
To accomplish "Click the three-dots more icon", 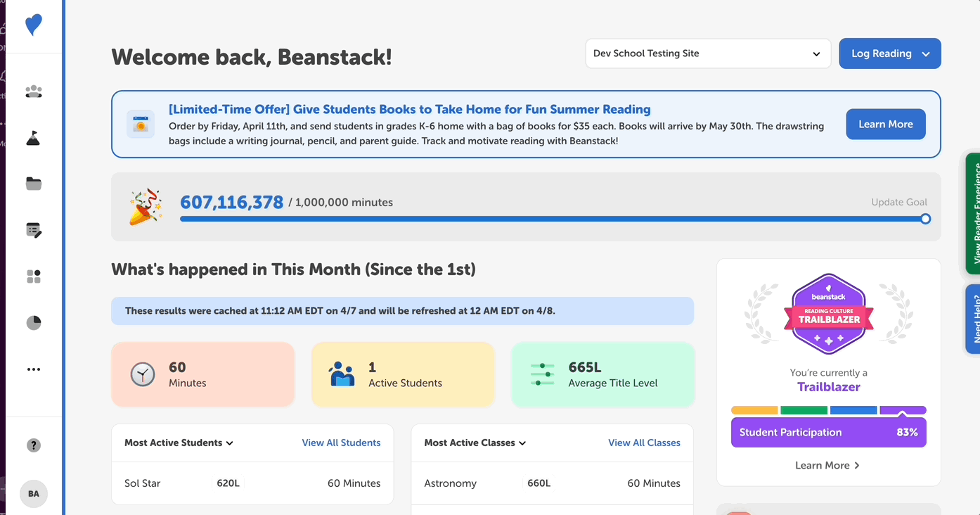I will (33, 369).
